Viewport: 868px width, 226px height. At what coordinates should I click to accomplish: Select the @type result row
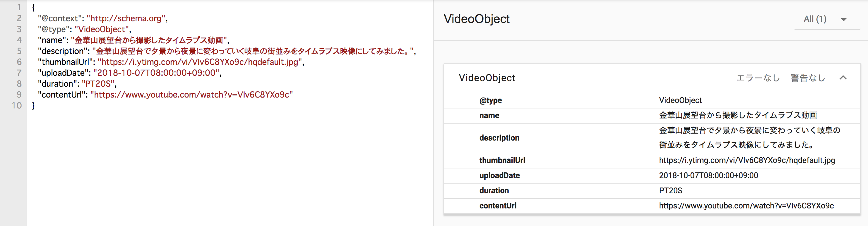[x=652, y=100]
